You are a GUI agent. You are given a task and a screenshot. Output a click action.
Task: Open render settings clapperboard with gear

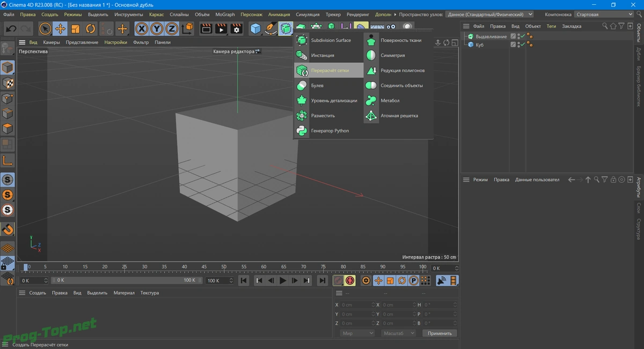tap(237, 28)
